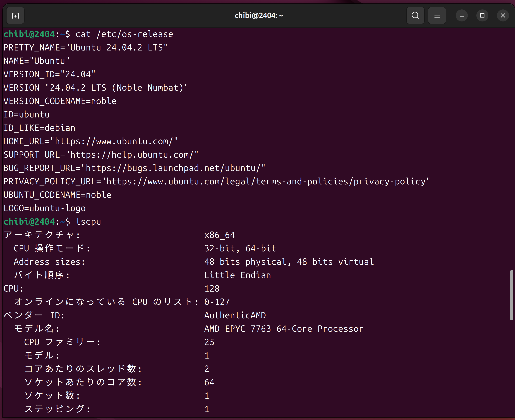515x420 pixels.
Task: Click the https://www.ubuntu.com/ home URL
Action: [114, 141]
